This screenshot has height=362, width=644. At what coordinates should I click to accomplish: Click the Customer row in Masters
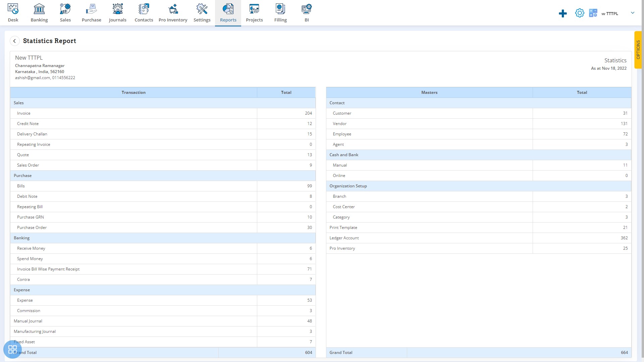tap(479, 113)
